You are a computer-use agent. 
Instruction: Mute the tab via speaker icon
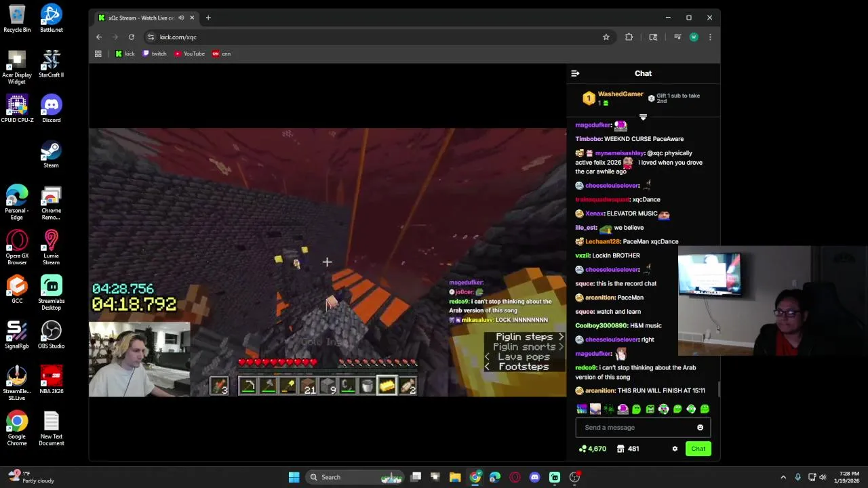click(x=181, y=18)
